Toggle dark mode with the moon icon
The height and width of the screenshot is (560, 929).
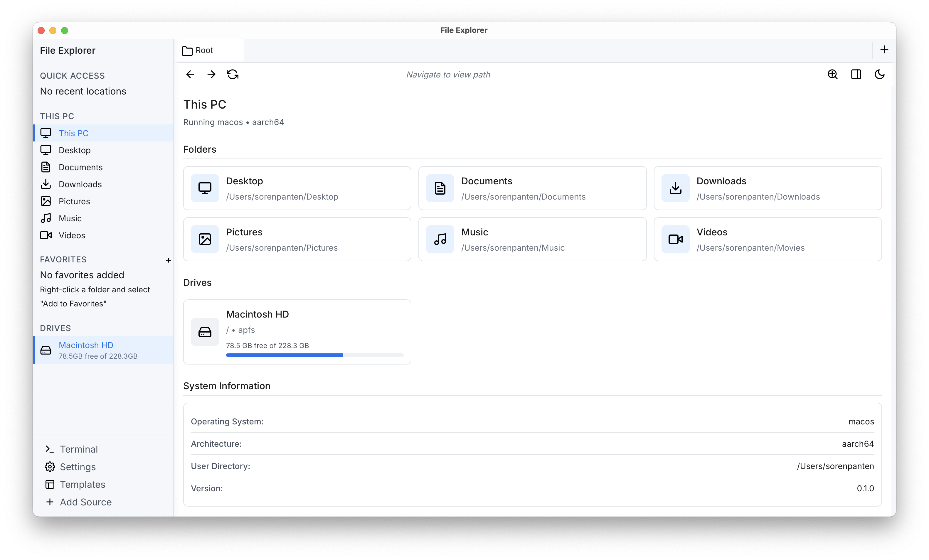(x=880, y=74)
